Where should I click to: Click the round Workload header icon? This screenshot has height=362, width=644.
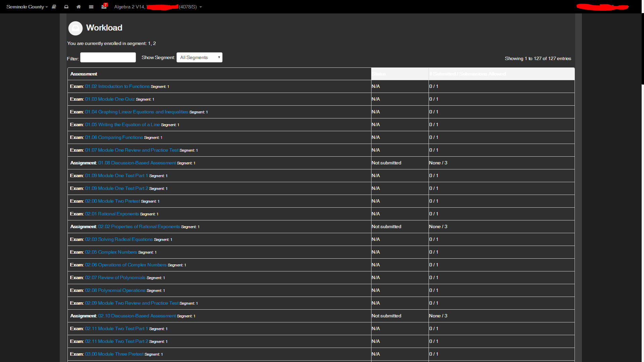point(76,28)
